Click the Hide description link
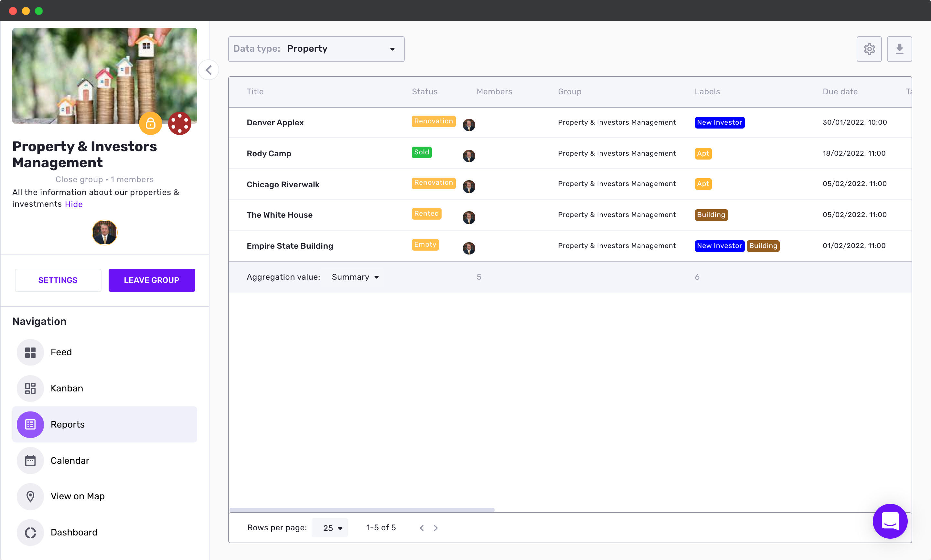This screenshot has height=560, width=931. pos(74,204)
